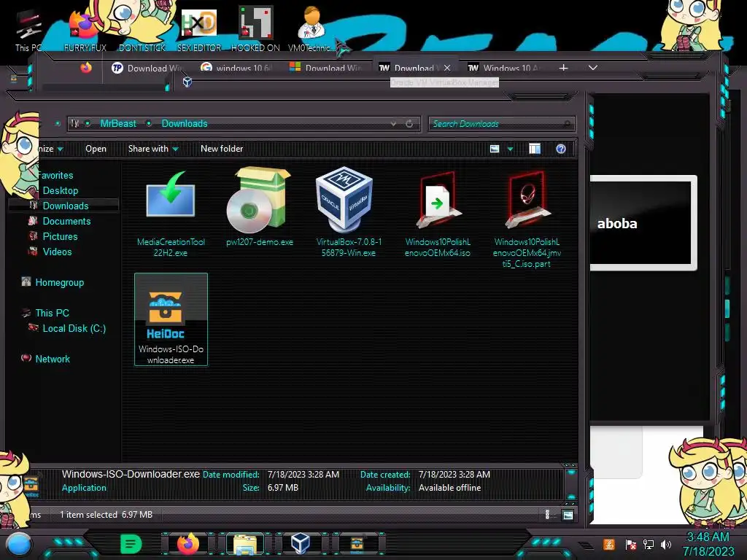The height and width of the screenshot is (560, 747).
Task: Click the network tray icon
Action: [648, 544]
